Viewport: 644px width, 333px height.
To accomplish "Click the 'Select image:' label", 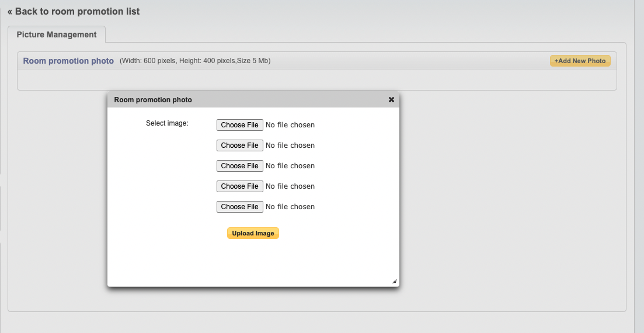I will click(x=167, y=123).
